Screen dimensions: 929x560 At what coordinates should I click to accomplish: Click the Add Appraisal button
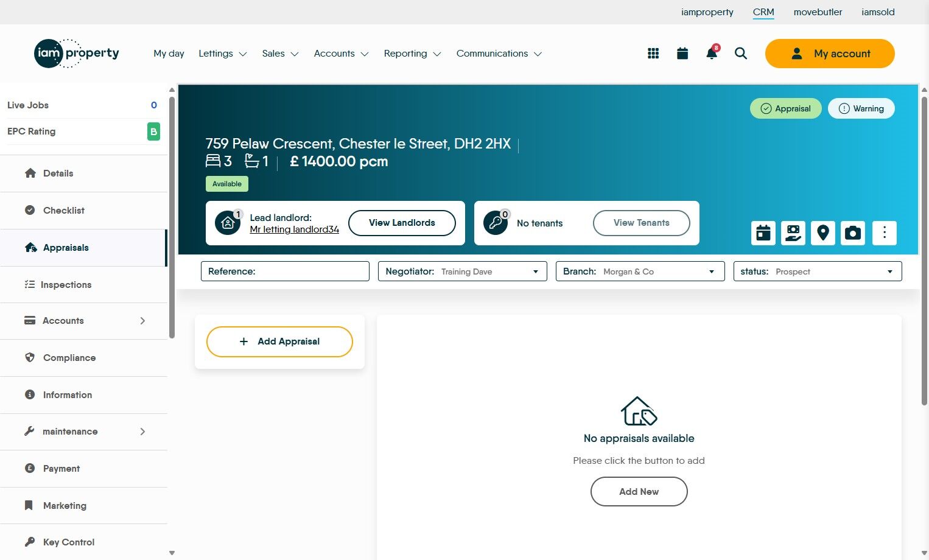(x=279, y=341)
